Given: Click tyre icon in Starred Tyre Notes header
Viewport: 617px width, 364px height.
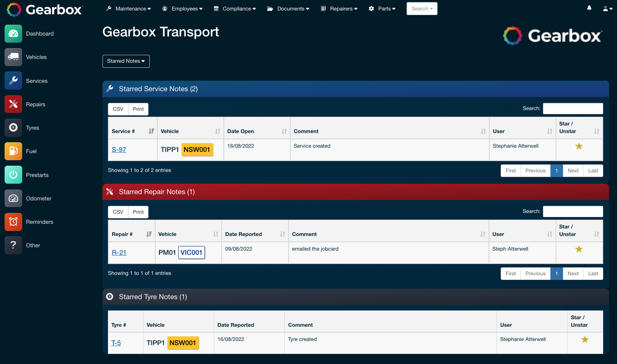Looking at the screenshot, I should click(110, 297).
